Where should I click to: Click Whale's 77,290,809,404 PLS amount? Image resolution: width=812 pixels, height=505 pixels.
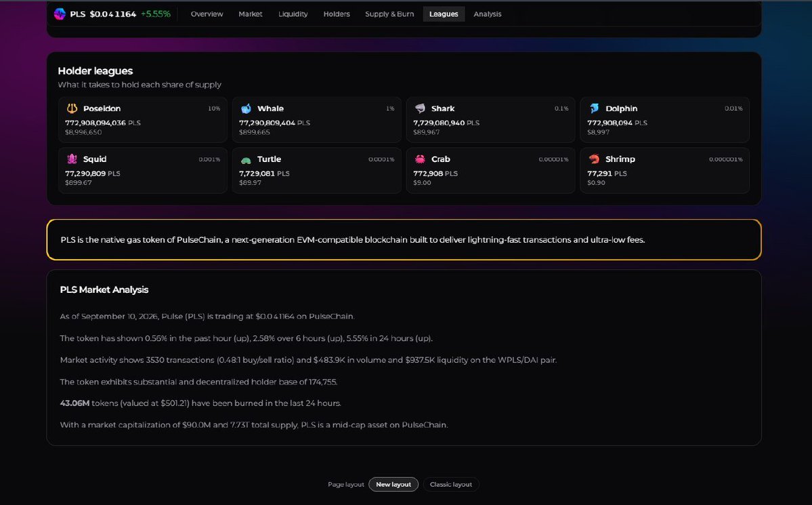pos(274,123)
